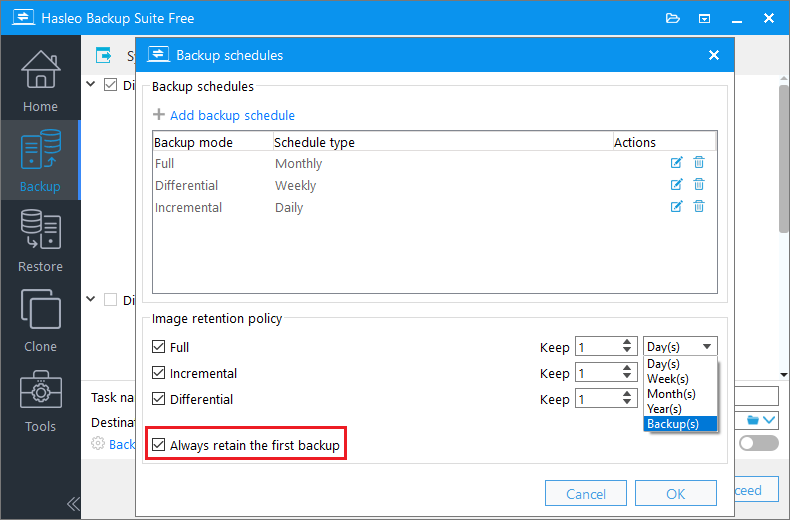This screenshot has width=790, height=520.
Task: Toggle the checked disk checkbox in main window
Action: pyautogui.click(x=110, y=84)
